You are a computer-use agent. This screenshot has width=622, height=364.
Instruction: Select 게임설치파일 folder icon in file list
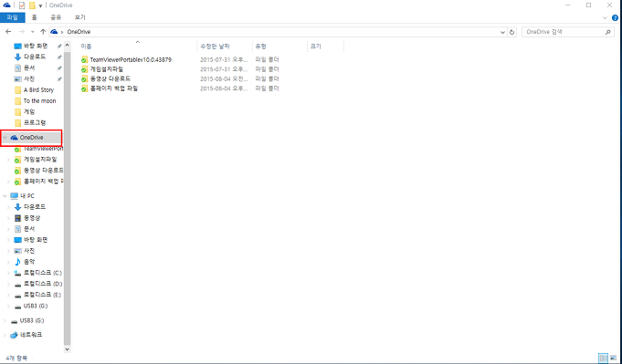click(84, 69)
